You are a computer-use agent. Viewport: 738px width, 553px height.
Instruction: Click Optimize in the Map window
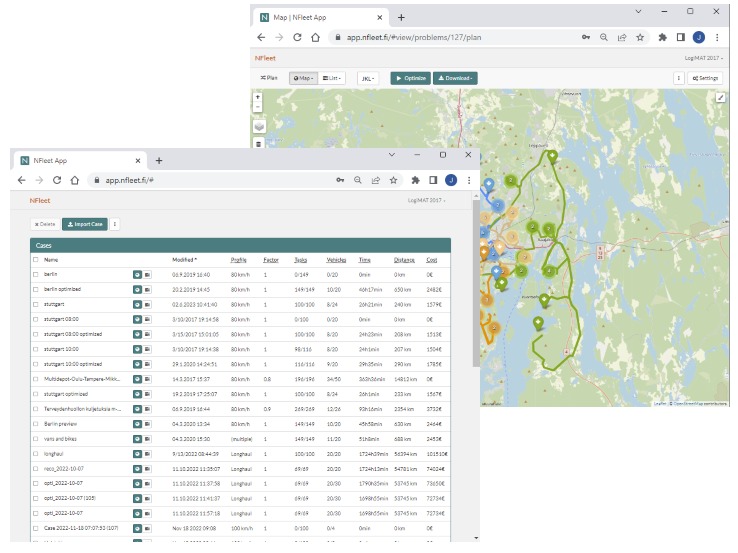point(410,78)
